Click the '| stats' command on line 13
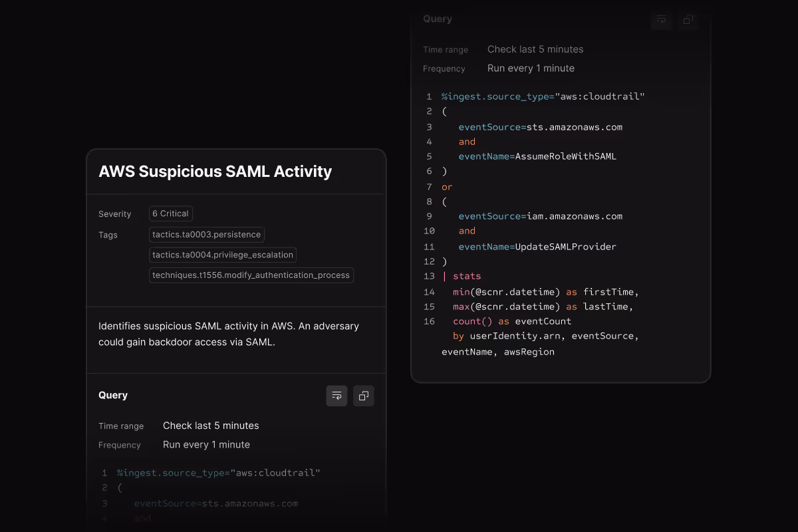This screenshot has width=798, height=532. [x=462, y=276]
